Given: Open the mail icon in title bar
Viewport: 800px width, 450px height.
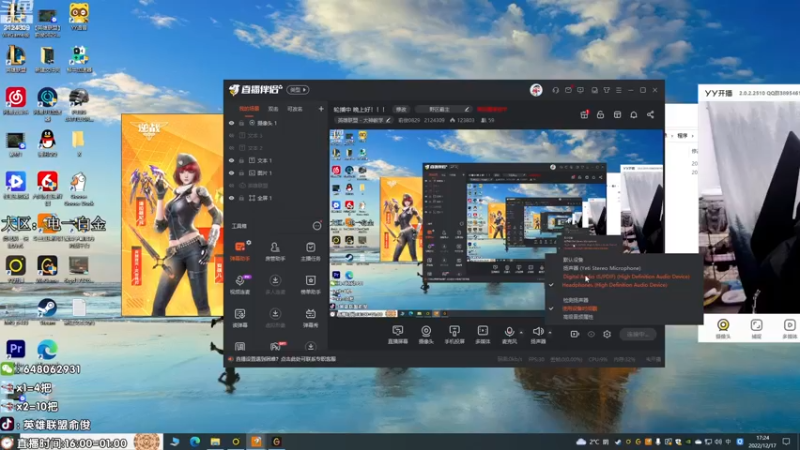Looking at the screenshot, I should pyautogui.click(x=568, y=90).
